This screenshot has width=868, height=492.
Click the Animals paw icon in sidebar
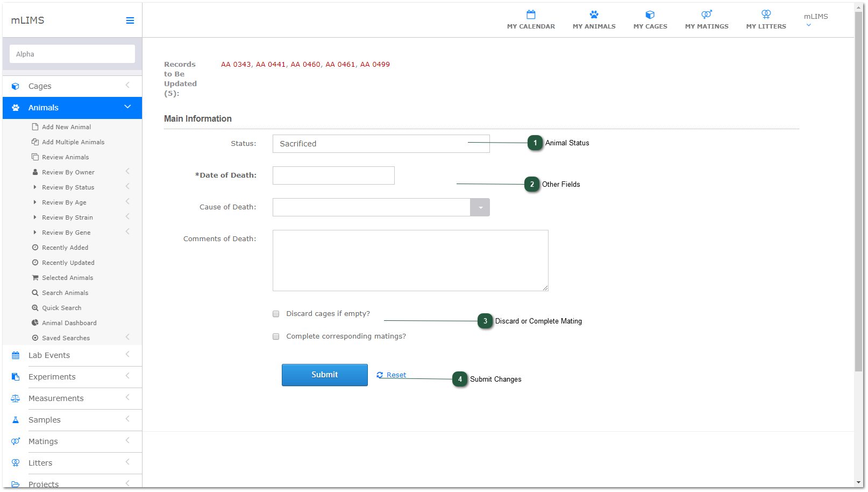[16, 108]
